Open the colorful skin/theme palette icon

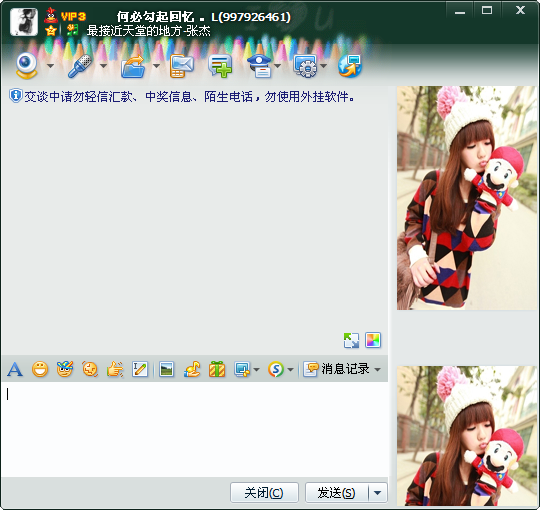(x=373, y=340)
